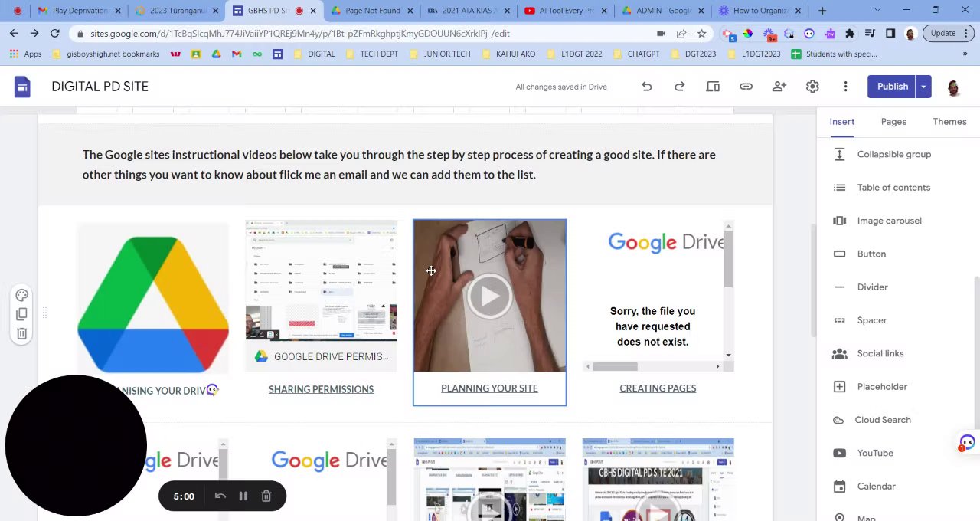Switch to the Insert tab
The image size is (980, 521).
tap(841, 122)
